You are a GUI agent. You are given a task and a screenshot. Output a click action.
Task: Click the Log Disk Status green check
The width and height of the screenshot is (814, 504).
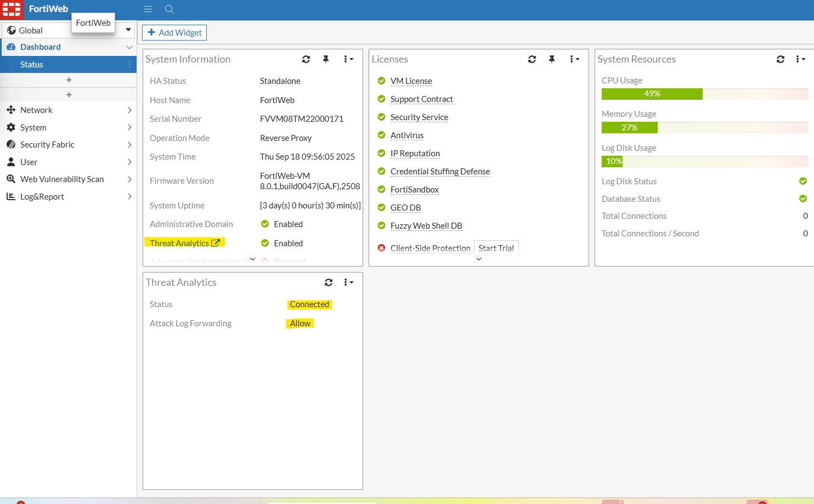(x=803, y=181)
